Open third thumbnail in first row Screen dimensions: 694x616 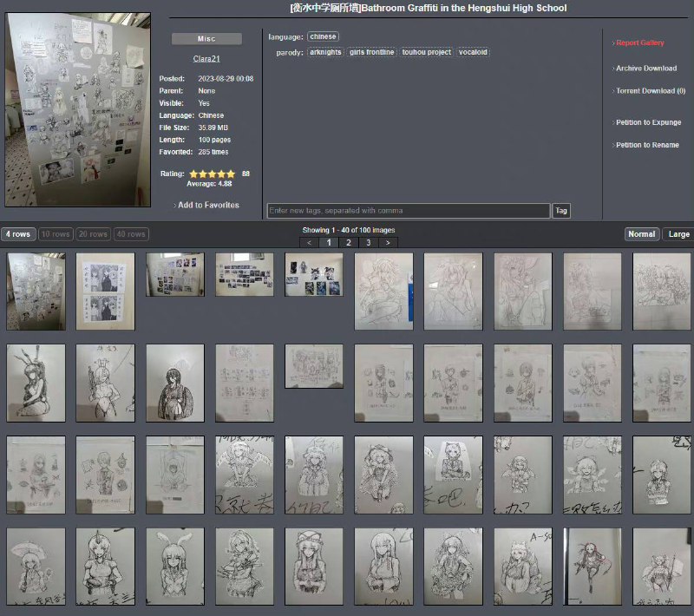[175, 274]
